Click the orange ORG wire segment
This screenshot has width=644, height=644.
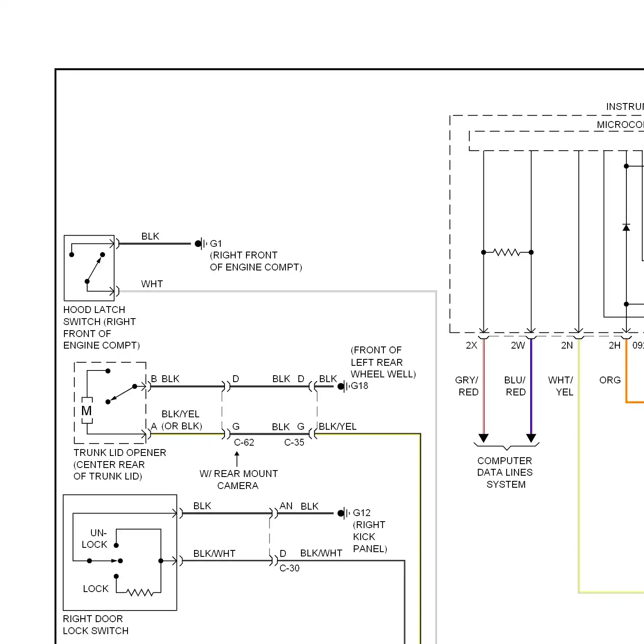[x=626, y=371]
